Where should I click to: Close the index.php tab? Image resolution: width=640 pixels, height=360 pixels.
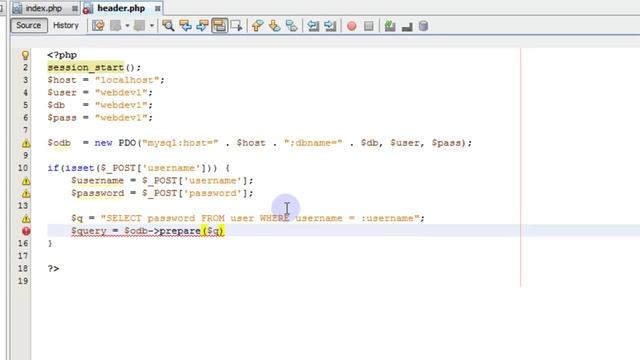(x=75, y=9)
